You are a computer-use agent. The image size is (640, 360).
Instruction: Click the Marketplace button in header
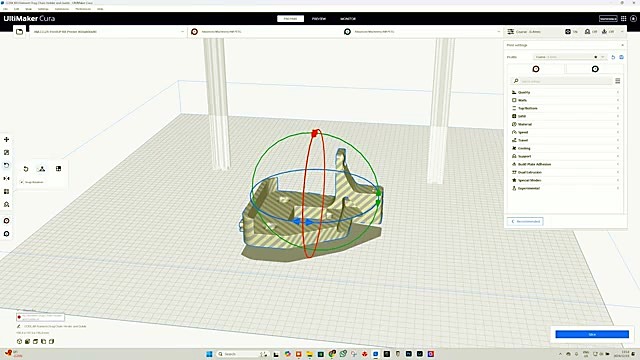(608, 18)
